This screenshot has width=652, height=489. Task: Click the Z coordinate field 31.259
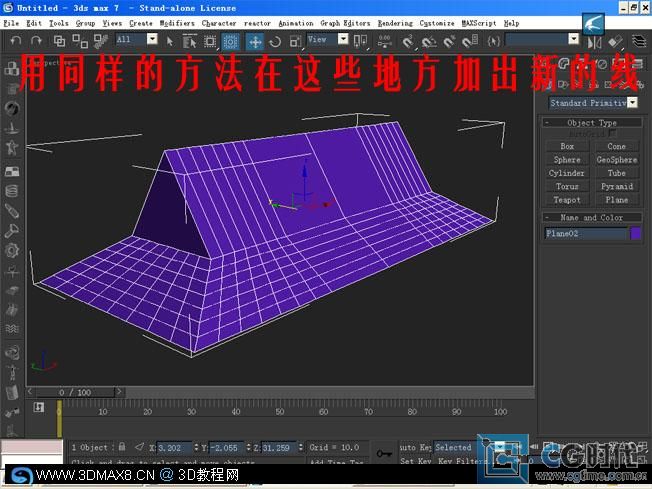[x=279, y=448]
